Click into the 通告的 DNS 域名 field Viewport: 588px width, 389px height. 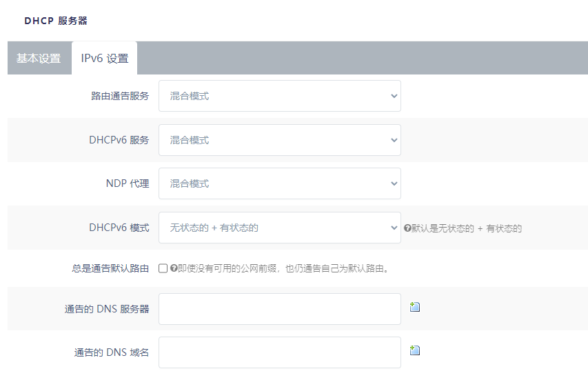pyautogui.click(x=279, y=352)
